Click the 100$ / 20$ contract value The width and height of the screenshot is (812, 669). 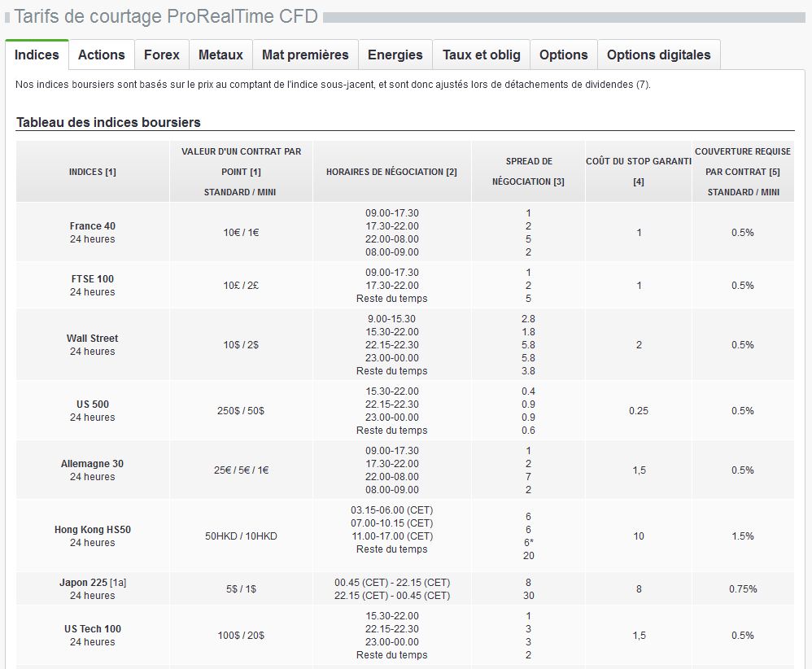241,636
